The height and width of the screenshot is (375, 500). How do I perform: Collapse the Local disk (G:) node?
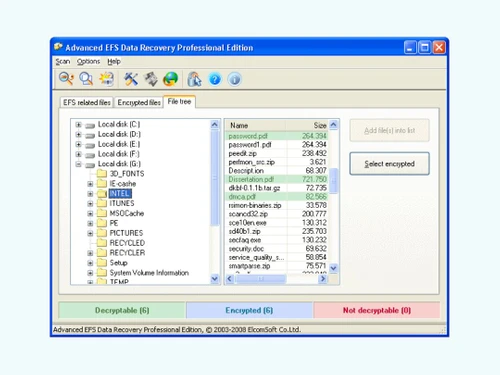tap(78, 164)
